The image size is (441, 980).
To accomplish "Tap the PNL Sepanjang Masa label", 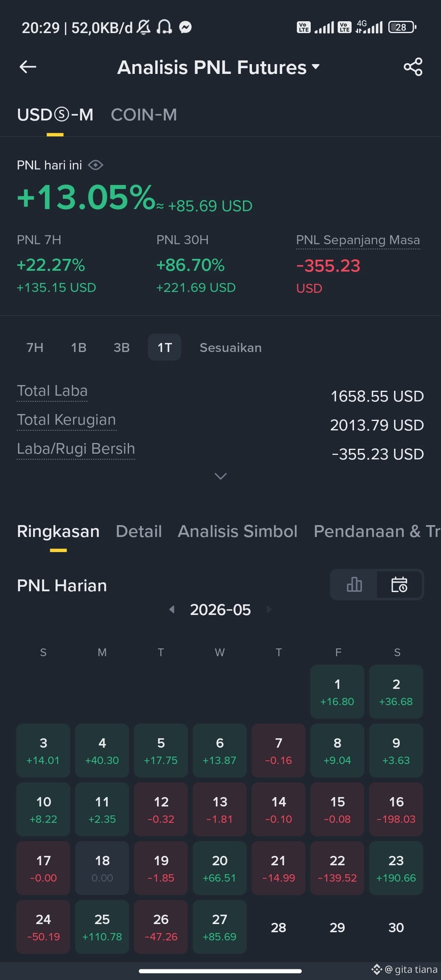I will click(358, 240).
